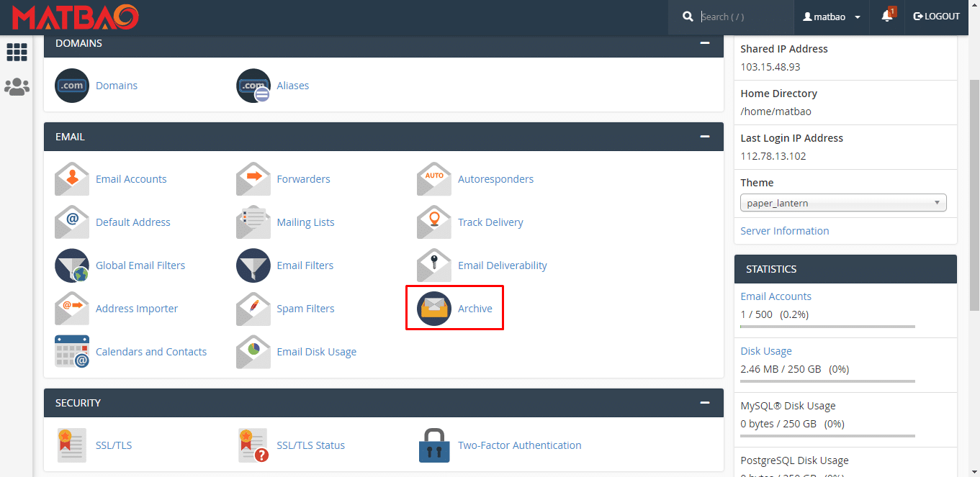This screenshot has width=980, height=477.
Task: Open Autoresponders via its AUTO icon
Action: (x=433, y=178)
